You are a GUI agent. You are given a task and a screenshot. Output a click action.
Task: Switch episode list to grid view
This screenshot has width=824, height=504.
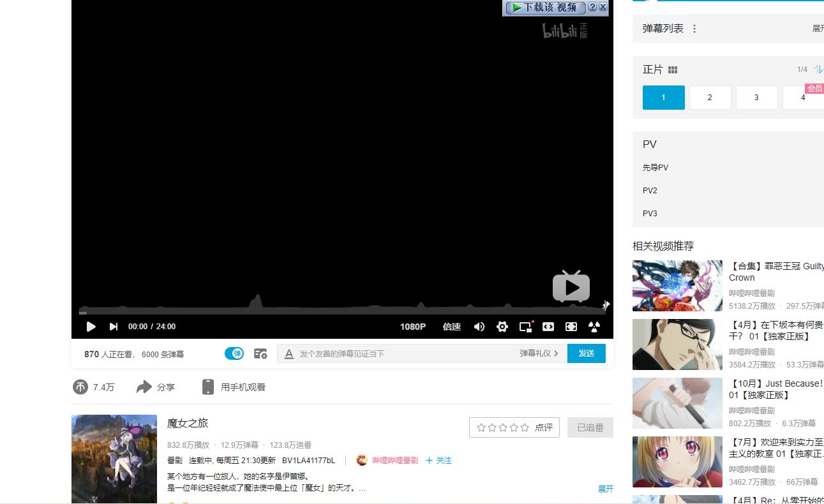pyautogui.click(x=673, y=70)
